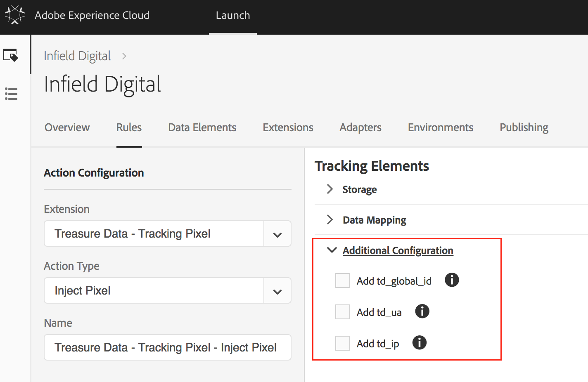The height and width of the screenshot is (382, 588).
Task: Click the Add td_ua label text
Action: point(379,312)
